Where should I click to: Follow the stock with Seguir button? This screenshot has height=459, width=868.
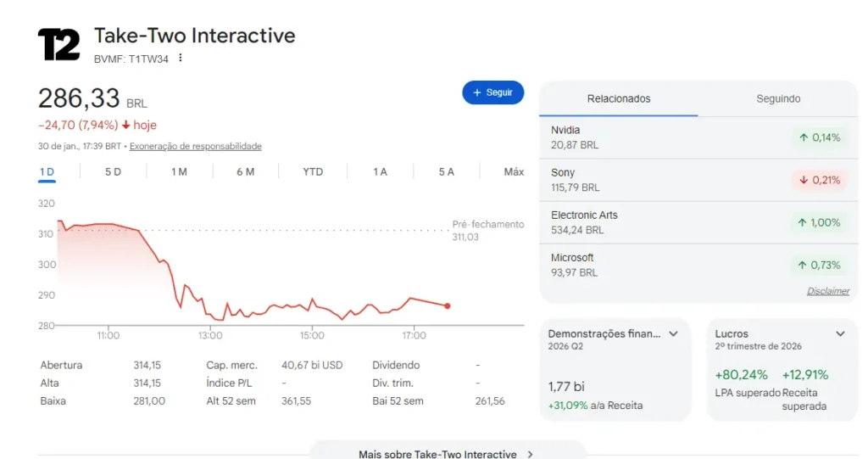click(492, 92)
